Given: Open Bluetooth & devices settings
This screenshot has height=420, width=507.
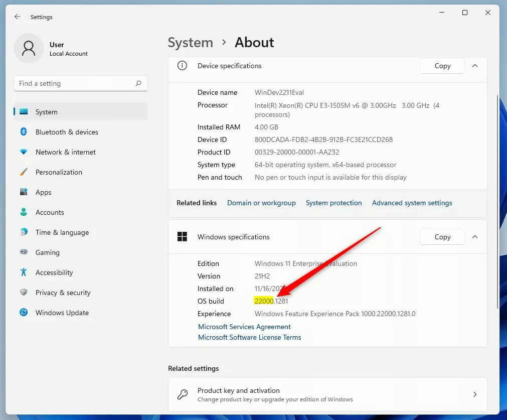Looking at the screenshot, I should [81, 132].
